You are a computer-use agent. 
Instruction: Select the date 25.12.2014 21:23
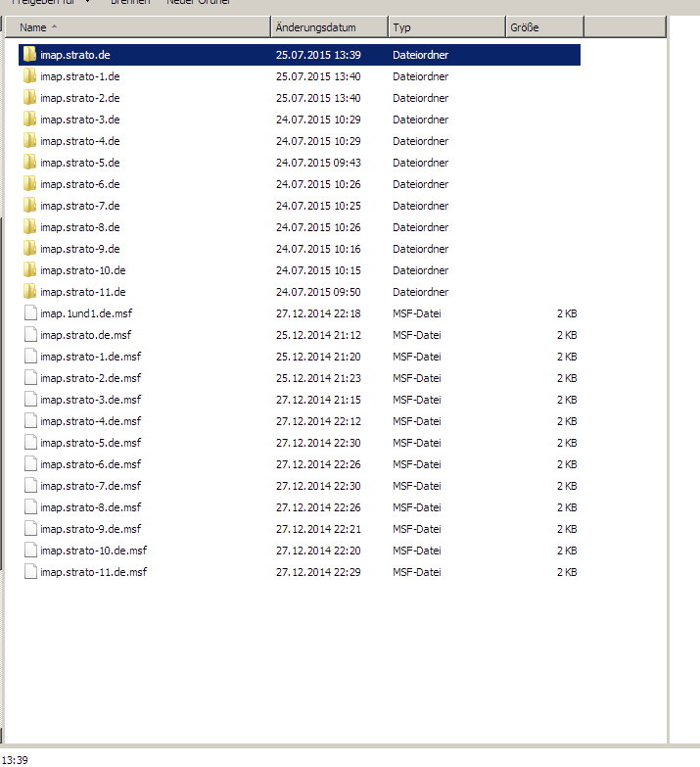[318, 378]
